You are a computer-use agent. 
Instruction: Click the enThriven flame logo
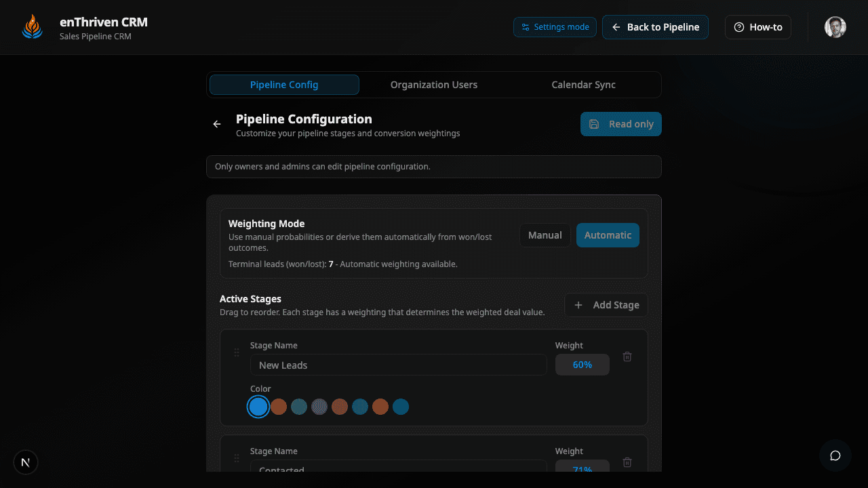(32, 27)
